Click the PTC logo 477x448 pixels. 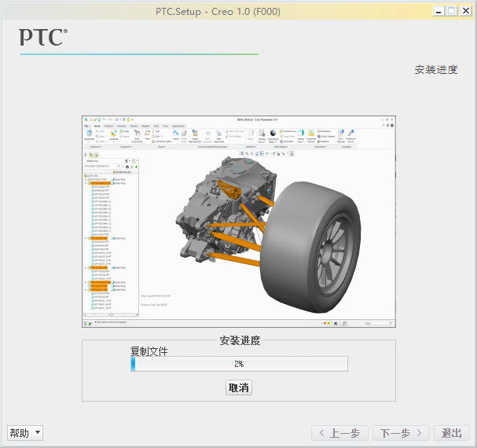point(43,38)
